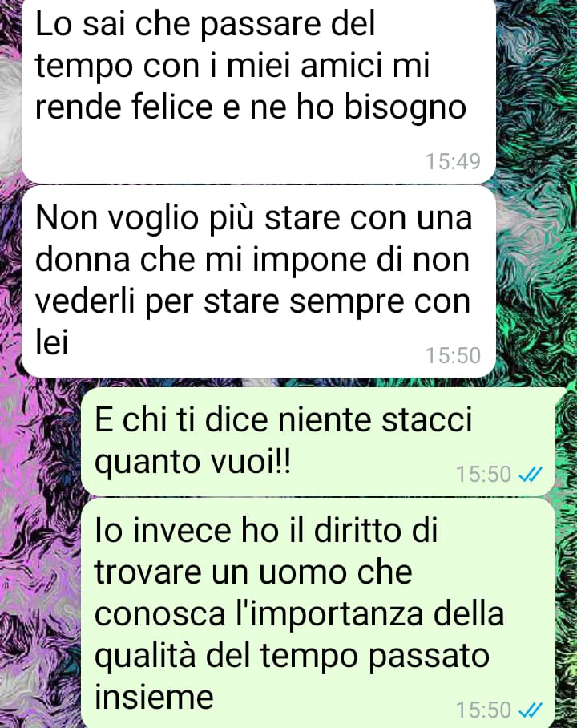The image size is (577, 728).
Task: Click the pink wallpaper left of "quanto vuoi!!"
Action: (39, 459)
